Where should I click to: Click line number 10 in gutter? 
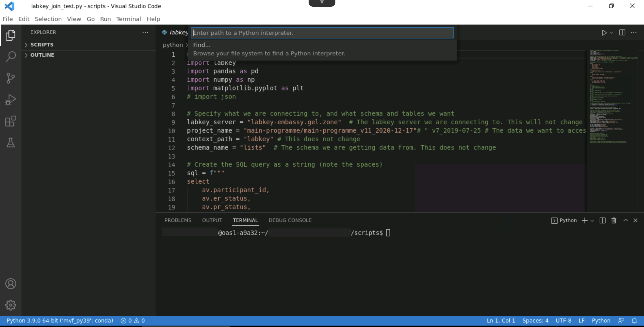click(172, 131)
